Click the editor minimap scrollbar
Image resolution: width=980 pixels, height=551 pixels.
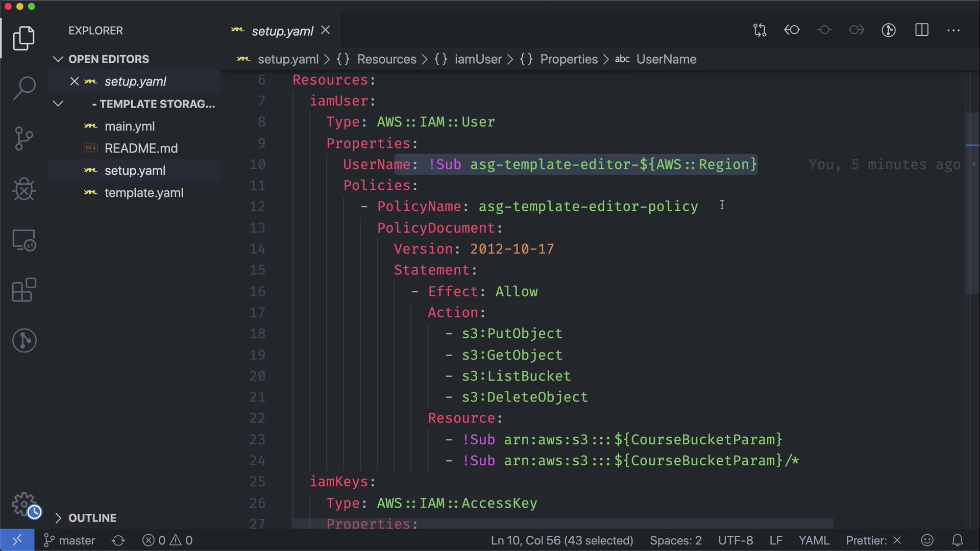[x=972, y=204]
